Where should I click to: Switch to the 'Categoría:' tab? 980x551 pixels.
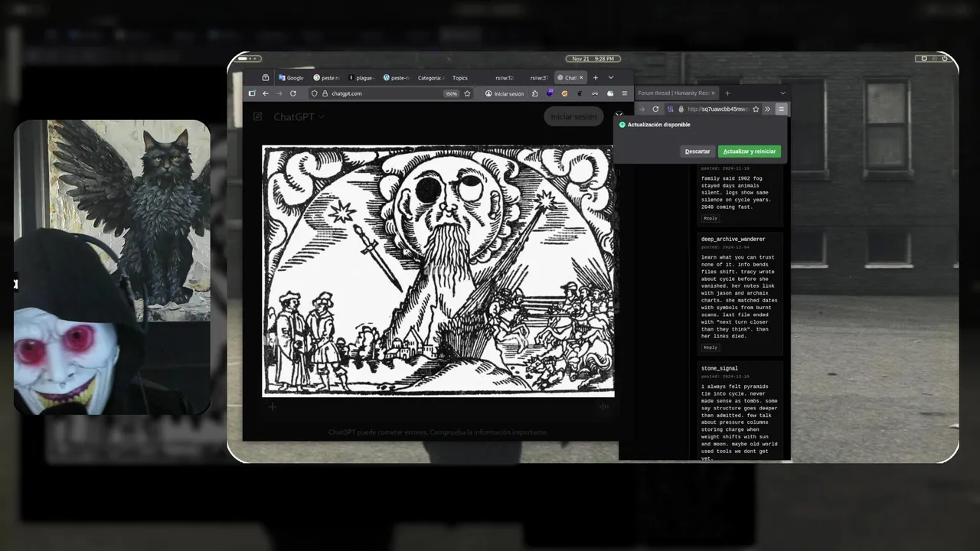click(x=430, y=77)
